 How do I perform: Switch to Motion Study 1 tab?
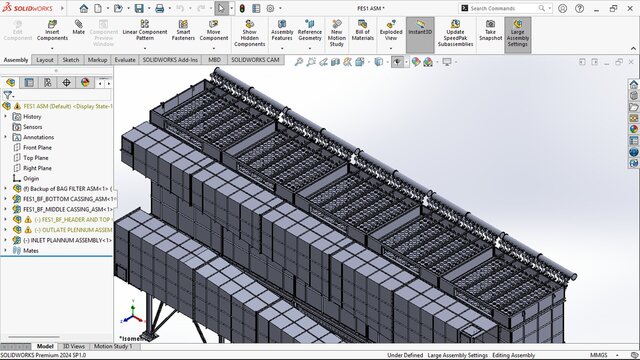point(113,347)
